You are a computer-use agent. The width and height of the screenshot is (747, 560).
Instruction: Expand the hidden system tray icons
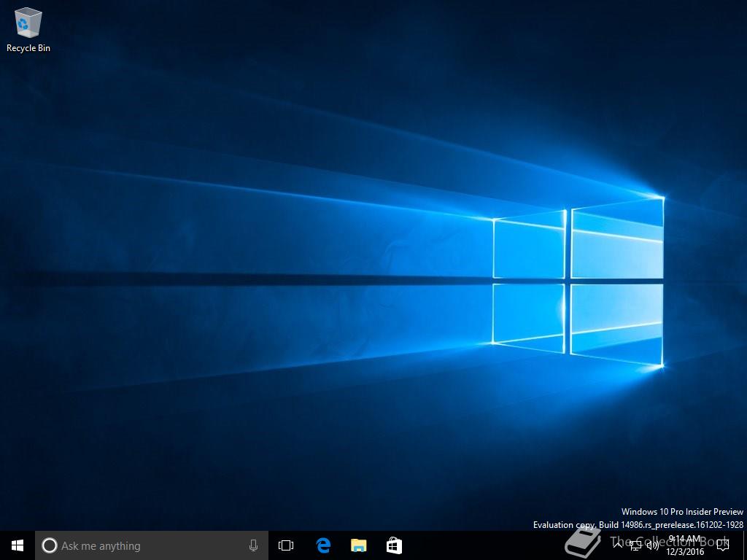[x=618, y=545]
